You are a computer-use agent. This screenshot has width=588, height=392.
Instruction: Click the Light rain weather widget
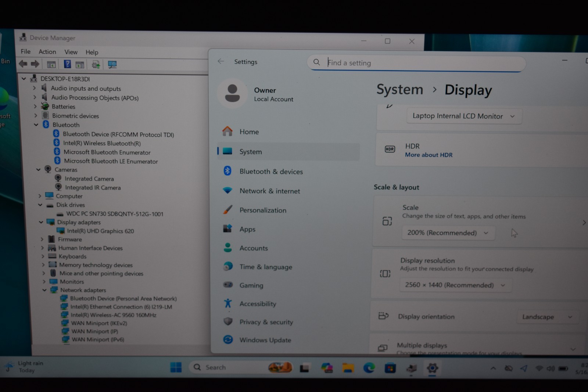24,367
